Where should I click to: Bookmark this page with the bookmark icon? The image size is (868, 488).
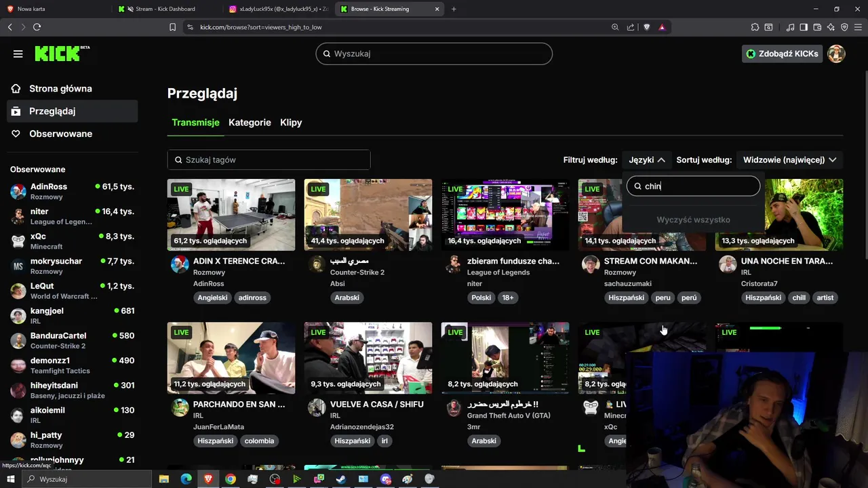click(172, 27)
